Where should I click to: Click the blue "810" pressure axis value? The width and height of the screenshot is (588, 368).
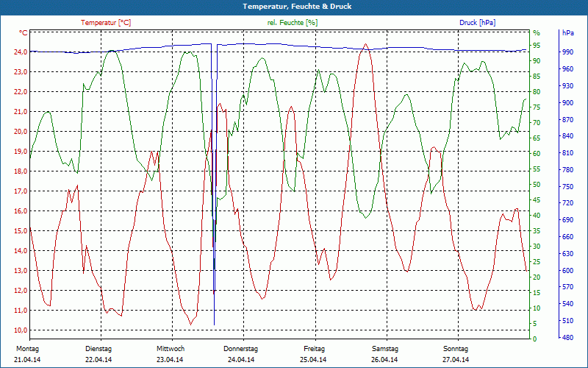[568, 153]
